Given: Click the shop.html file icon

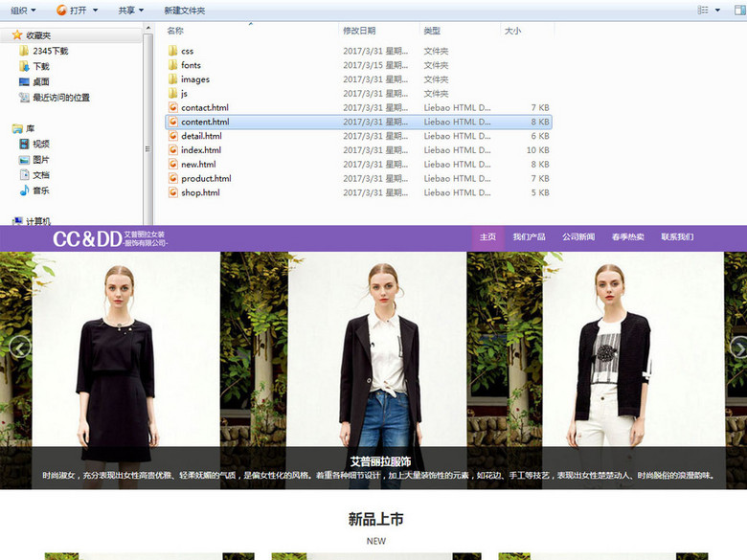Looking at the screenshot, I should (x=173, y=192).
